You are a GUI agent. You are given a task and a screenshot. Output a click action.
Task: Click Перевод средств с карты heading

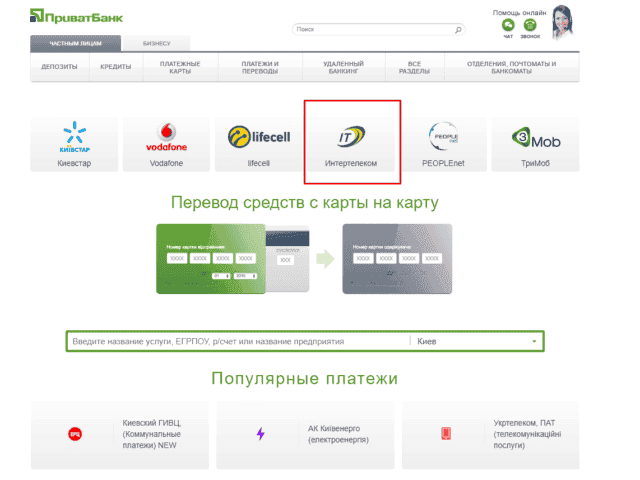(x=305, y=202)
